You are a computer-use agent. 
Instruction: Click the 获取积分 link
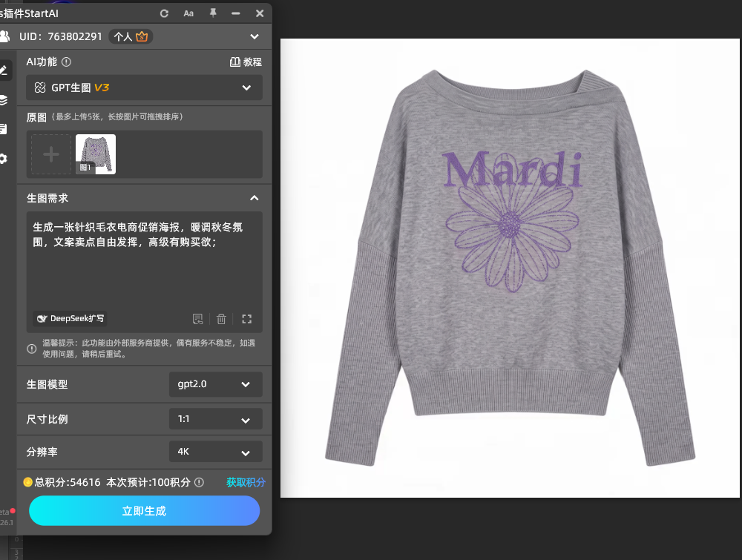point(246,482)
